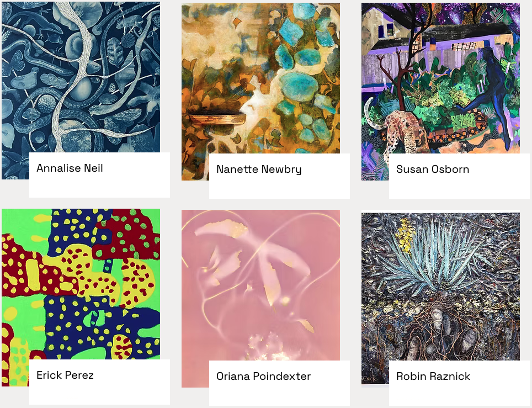Viewport: 532px width, 408px height.
Task: Click the Robin Raznick name label
Action: [x=433, y=376]
